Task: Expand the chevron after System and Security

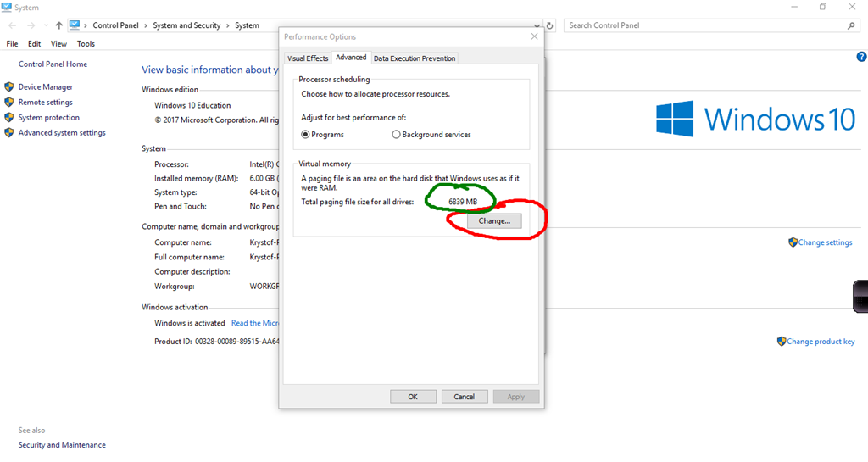Action: tap(227, 25)
